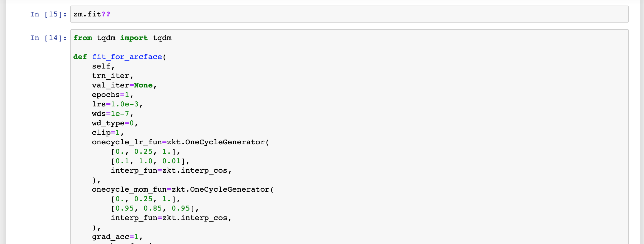Click onecycle_lr_fun argument name
This screenshot has width=644, height=244.
click(x=127, y=142)
